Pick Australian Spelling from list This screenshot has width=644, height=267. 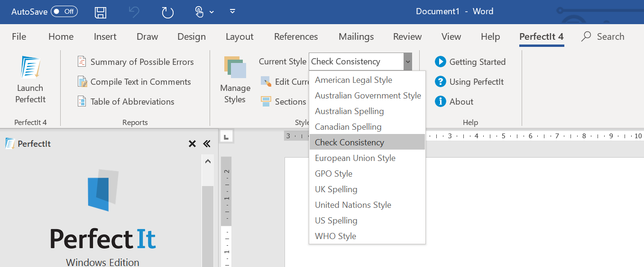[367, 111]
